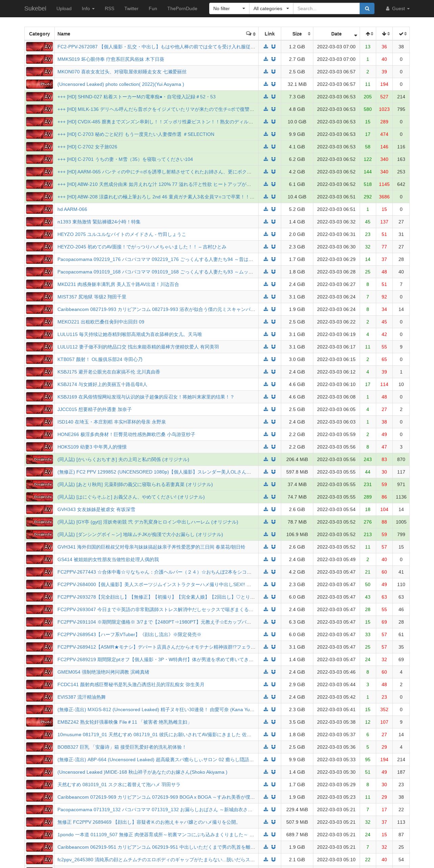434x868 pixels.
Task: Click Photo category icon for Yui Aoyama row
Action: tap(40, 84)
